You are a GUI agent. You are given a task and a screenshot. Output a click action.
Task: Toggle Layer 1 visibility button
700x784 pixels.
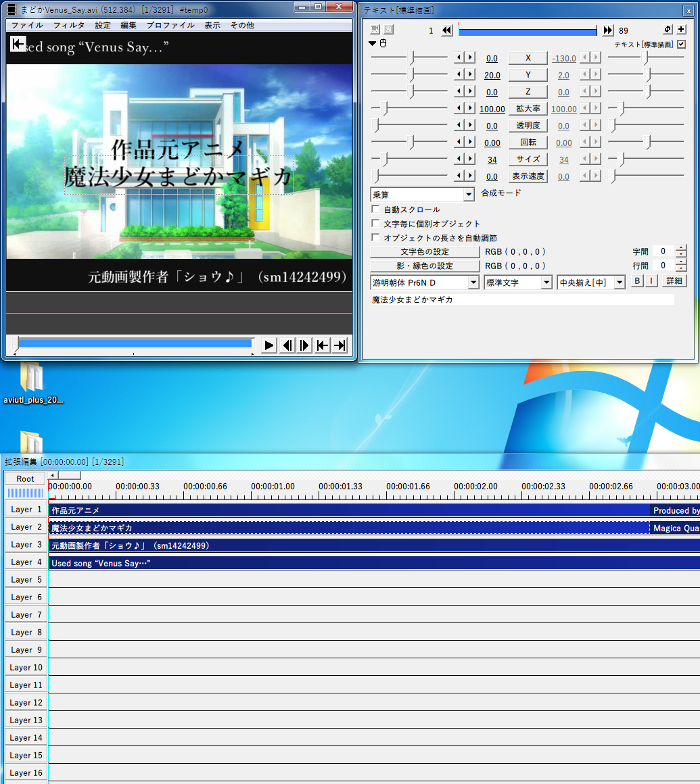click(x=26, y=510)
